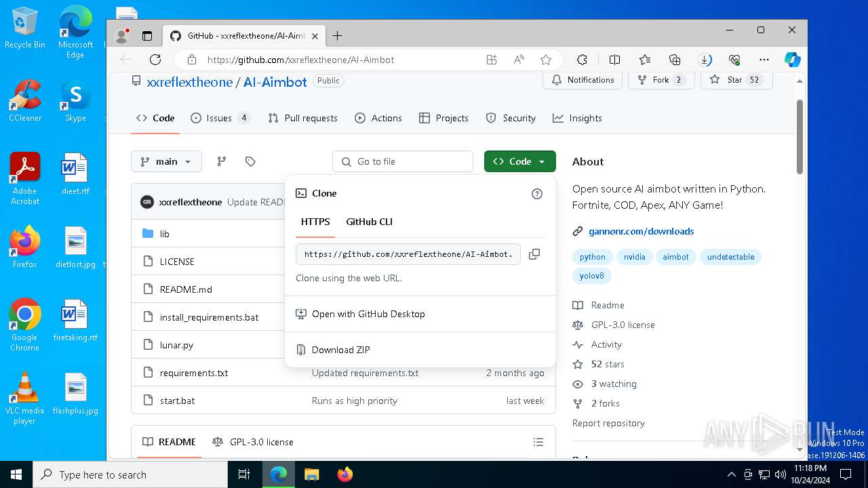Screen dimensions: 868x488
Task: Open Recycle Bin on the desktop
Action: pyautogui.click(x=25, y=28)
